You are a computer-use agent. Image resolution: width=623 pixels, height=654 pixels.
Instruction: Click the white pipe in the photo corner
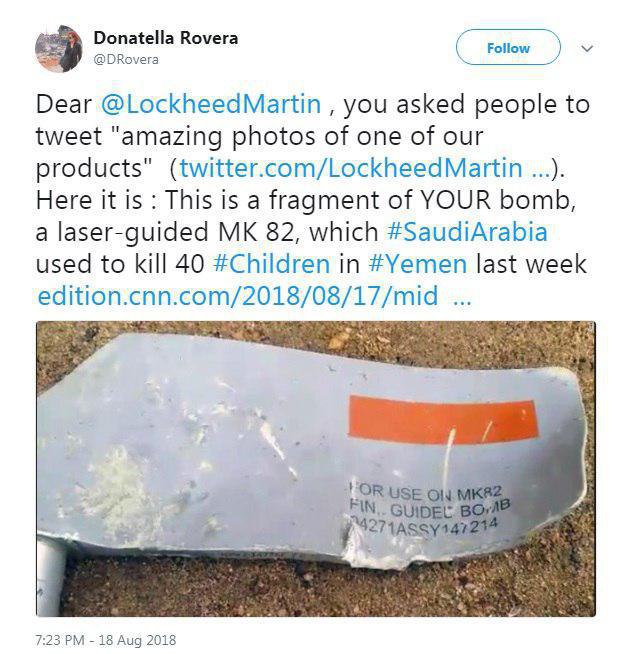(x=50, y=577)
